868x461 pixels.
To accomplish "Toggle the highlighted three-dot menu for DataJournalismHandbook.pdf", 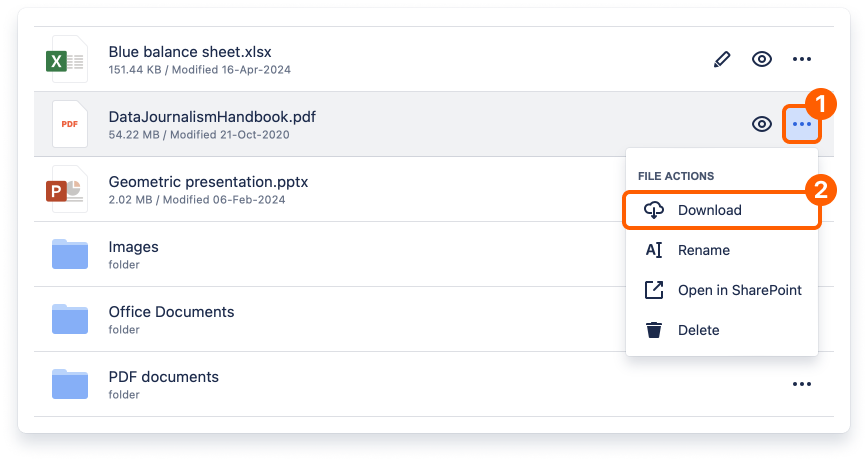I will pos(801,124).
